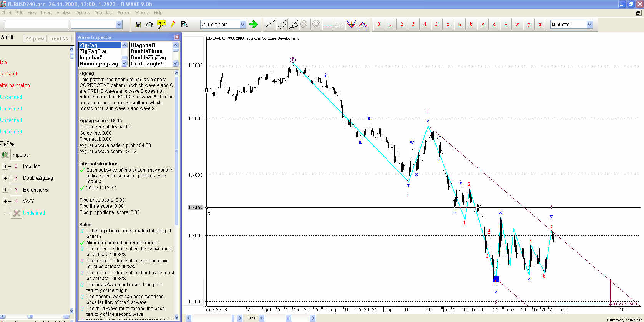Open the Screen menu

[124, 13]
